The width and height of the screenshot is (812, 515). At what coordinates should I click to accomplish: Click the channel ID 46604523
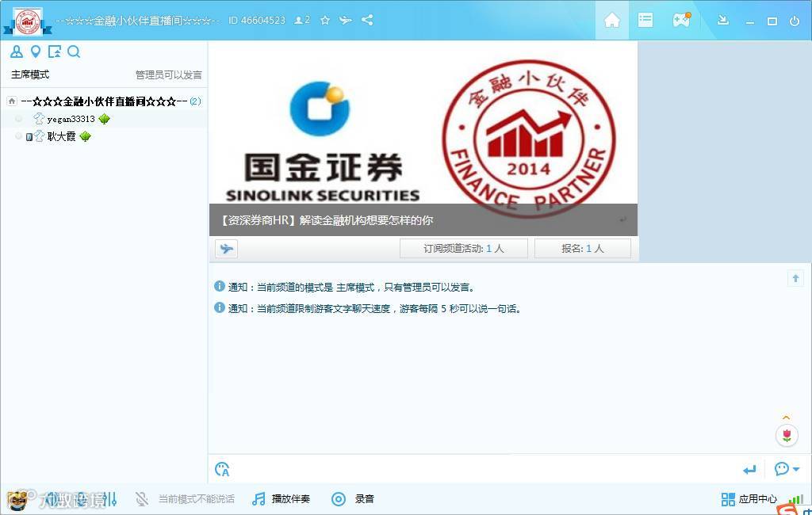click(257, 20)
